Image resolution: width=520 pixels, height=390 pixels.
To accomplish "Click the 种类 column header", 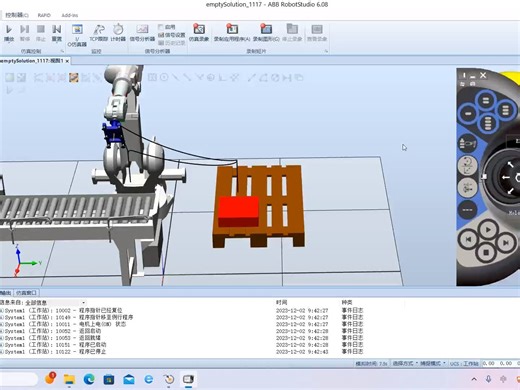I will click(347, 302).
